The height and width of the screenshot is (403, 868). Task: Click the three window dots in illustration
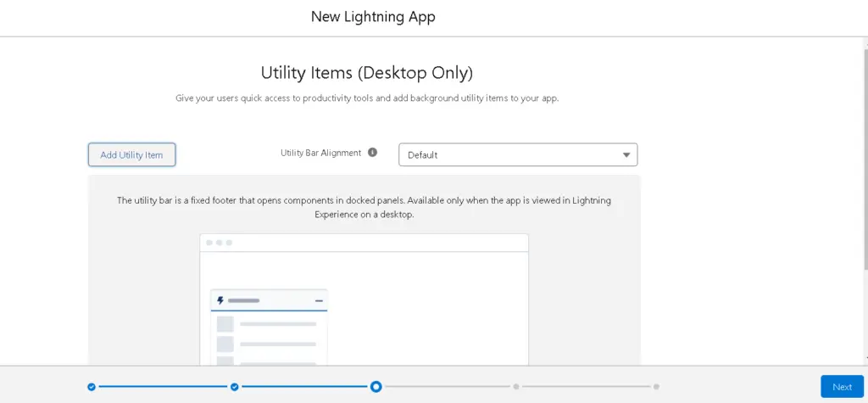[219, 243]
